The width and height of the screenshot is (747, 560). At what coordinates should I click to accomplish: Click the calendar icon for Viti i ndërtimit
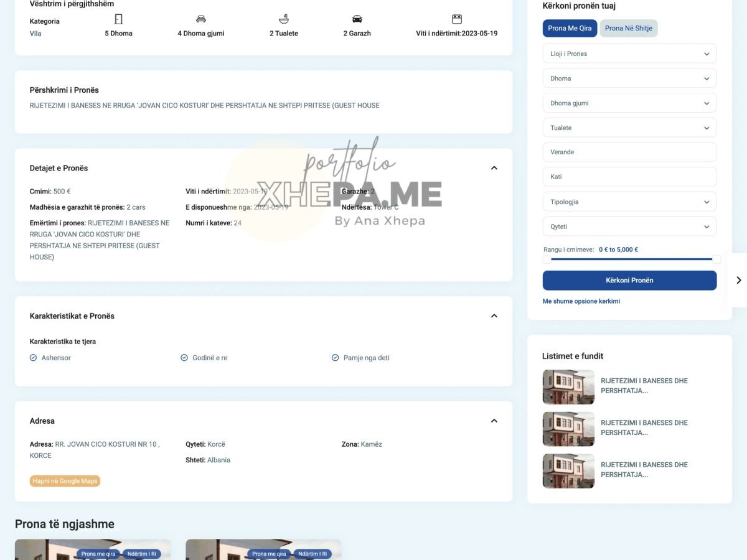(457, 19)
